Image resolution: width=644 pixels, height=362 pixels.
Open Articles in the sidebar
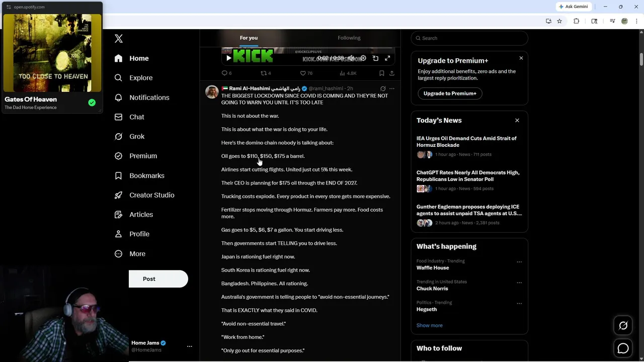tap(134, 215)
